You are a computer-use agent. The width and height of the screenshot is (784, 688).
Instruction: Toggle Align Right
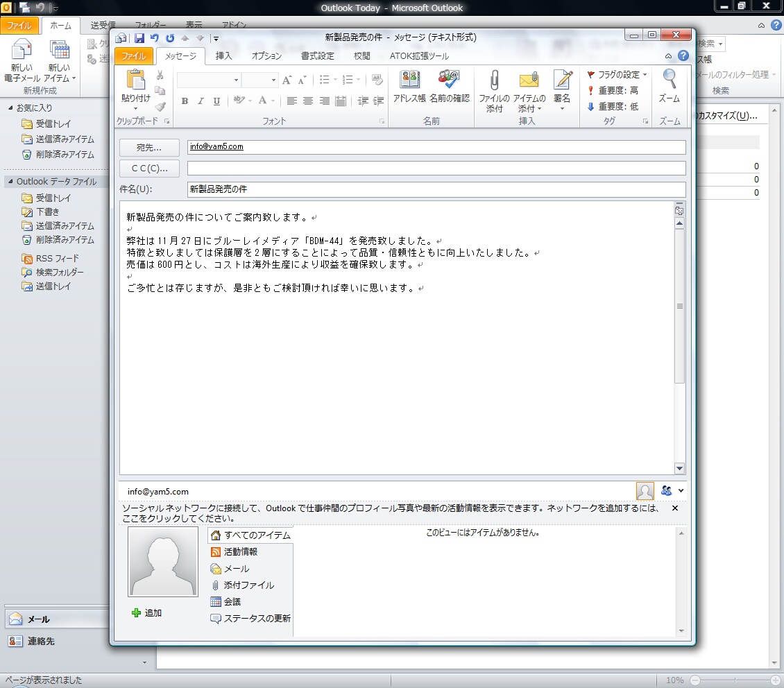(325, 101)
